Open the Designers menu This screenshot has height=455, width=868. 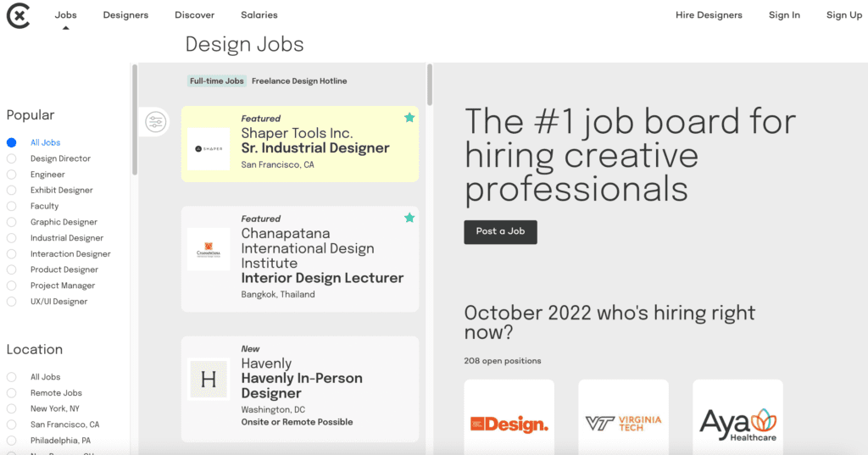(125, 15)
